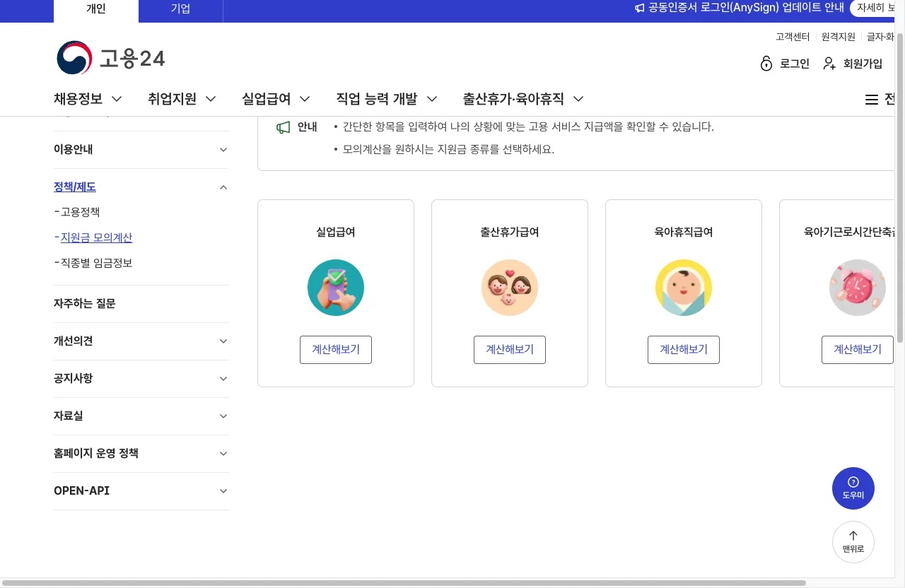
Task: Click the 회원가입 person-plus icon
Action: coord(829,64)
